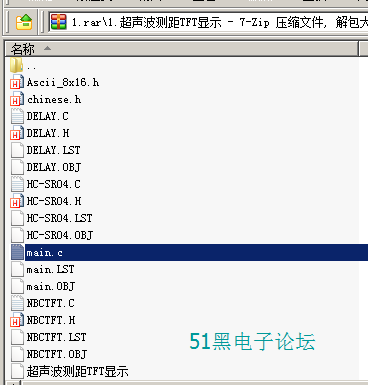
Task: Click the file name NBCTFT.LST
Action: [56, 337]
